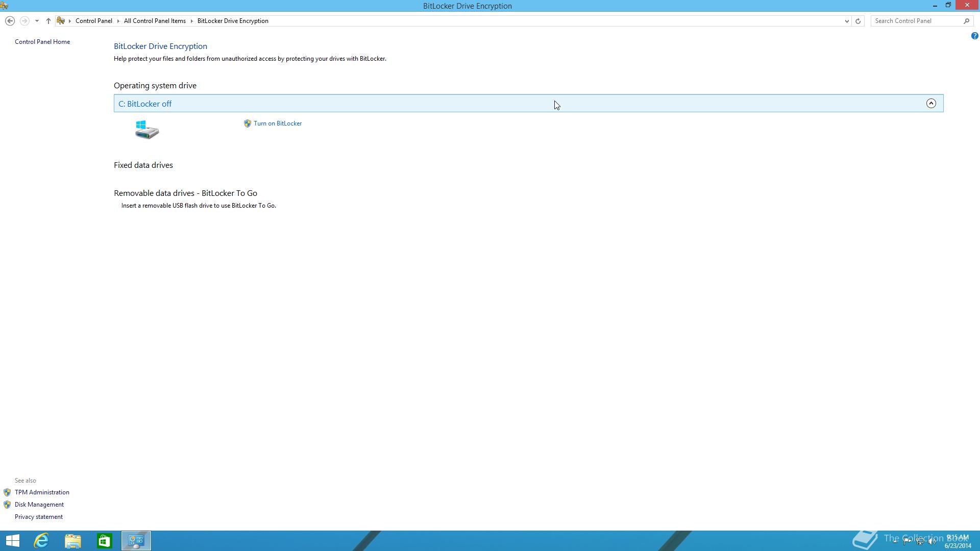Open the Action Center flag icon
Screen dimensions: 980x551
907,541
